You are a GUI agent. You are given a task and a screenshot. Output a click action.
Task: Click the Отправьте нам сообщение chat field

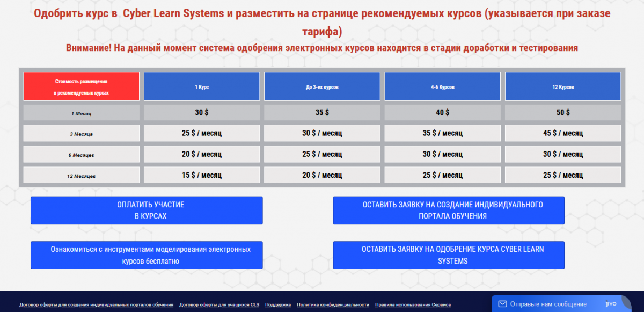tap(548, 304)
